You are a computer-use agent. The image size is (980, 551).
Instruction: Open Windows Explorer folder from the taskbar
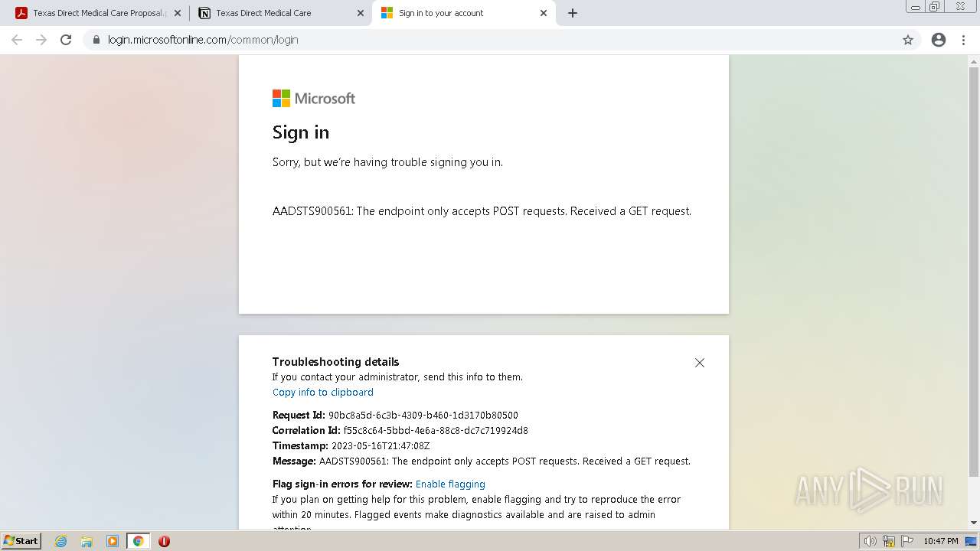pos(87,541)
